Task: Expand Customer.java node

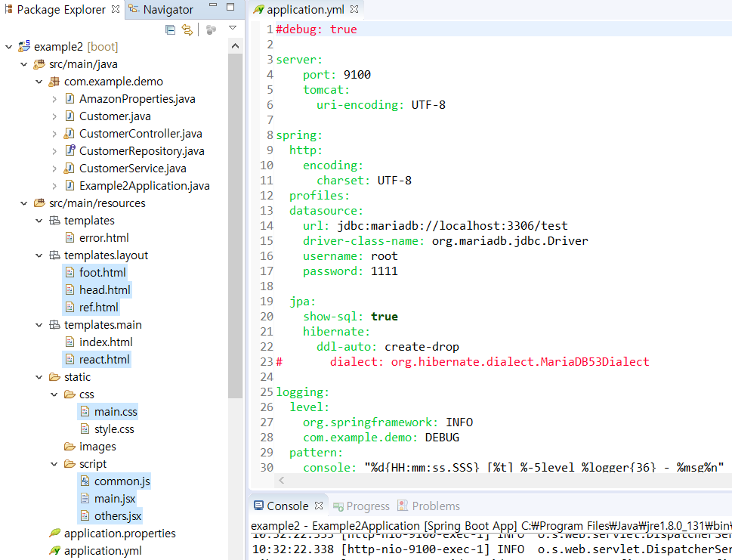Action: 54,116
